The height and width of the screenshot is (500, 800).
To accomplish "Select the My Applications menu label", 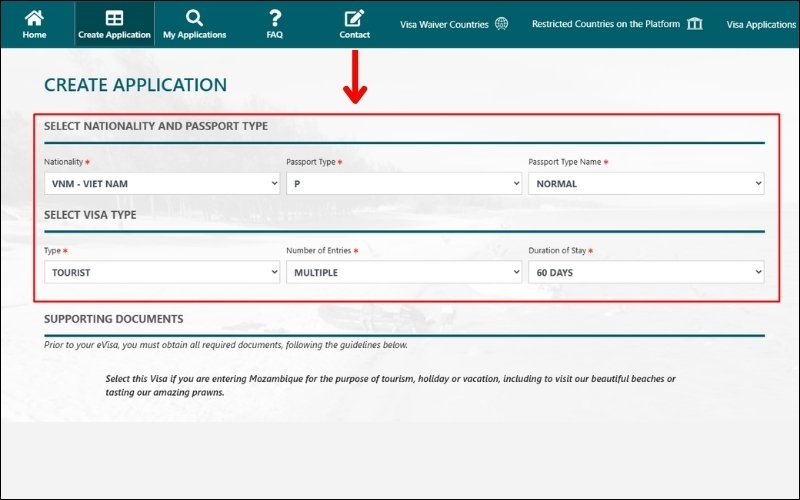I will pos(194,35).
